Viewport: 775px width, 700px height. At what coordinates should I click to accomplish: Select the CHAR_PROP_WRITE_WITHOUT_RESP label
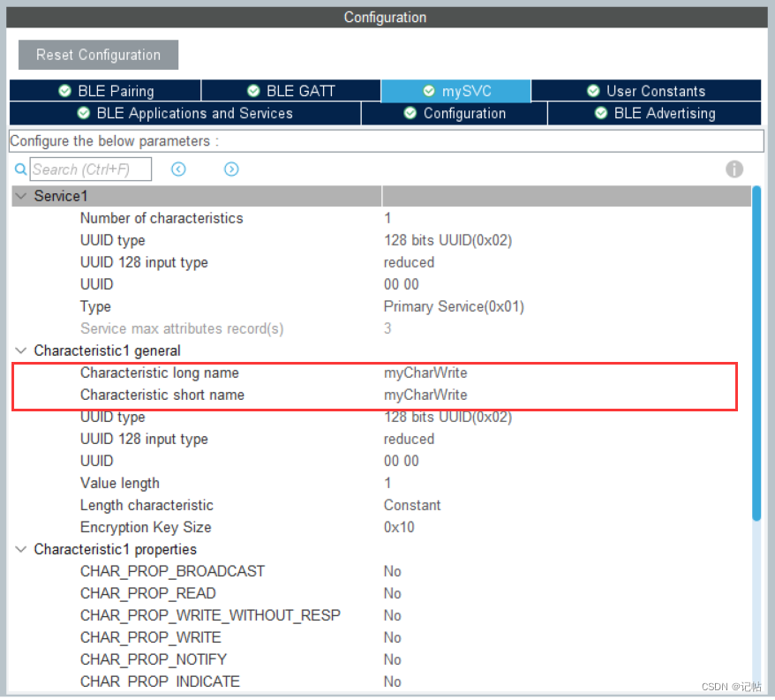pyautogui.click(x=211, y=616)
